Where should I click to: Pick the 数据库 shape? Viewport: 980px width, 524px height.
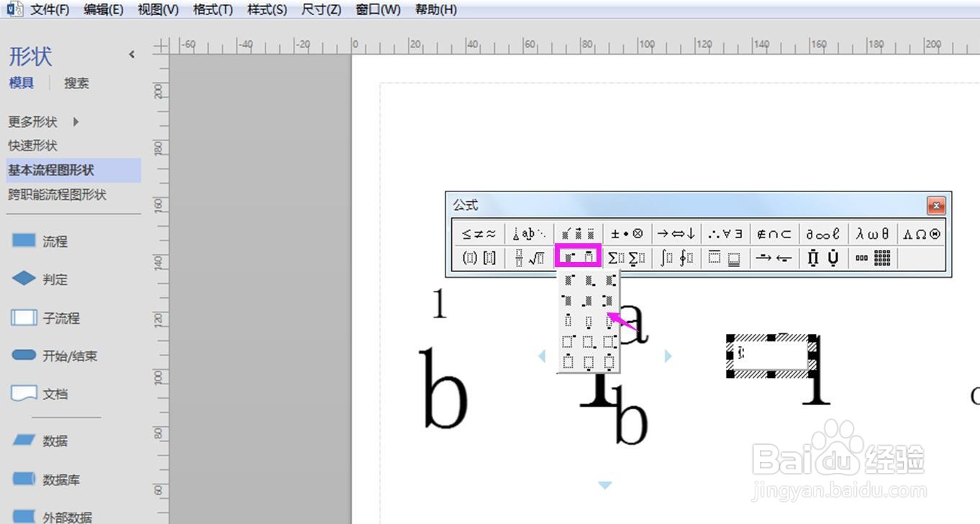45,479
